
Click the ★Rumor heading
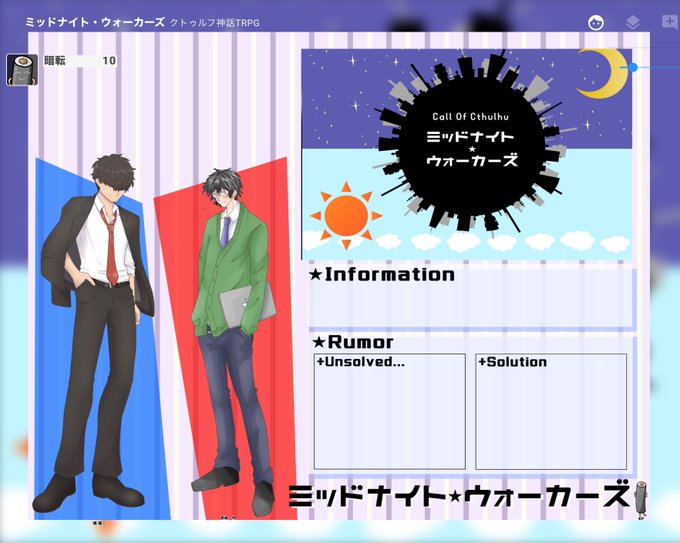[353, 342]
